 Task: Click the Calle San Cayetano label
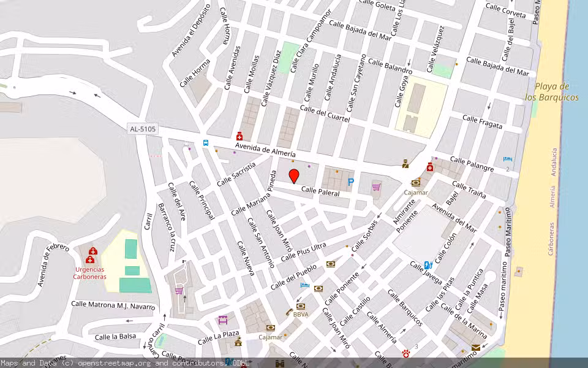click(x=356, y=83)
